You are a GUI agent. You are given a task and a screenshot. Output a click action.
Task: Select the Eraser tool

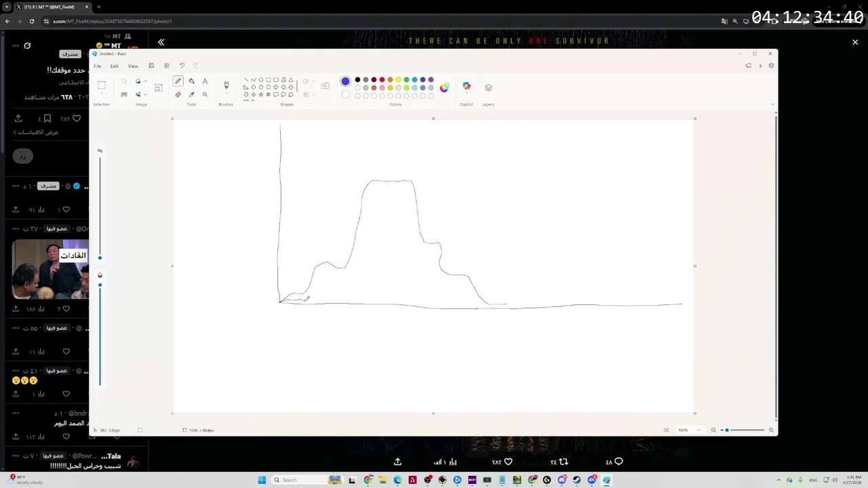pyautogui.click(x=178, y=94)
